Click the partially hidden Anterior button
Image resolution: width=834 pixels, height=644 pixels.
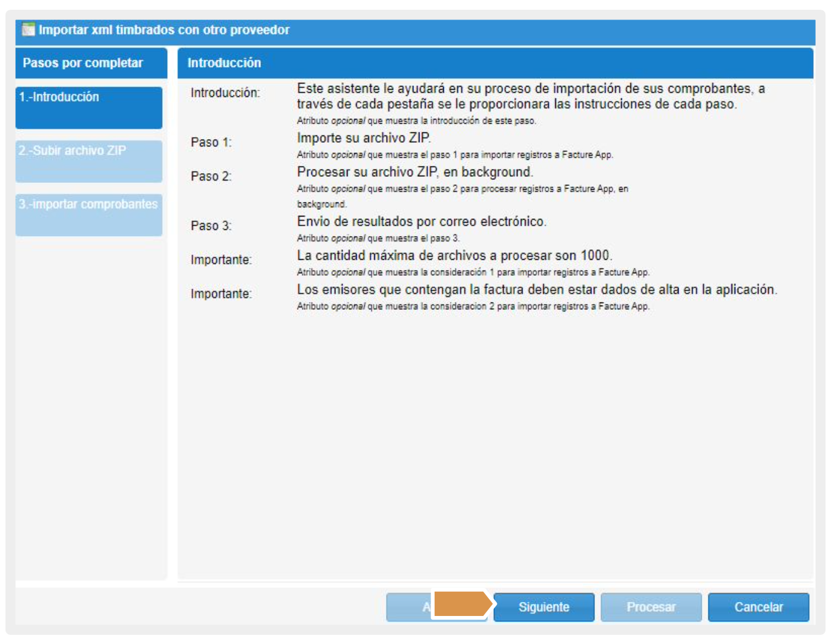[x=408, y=607]
